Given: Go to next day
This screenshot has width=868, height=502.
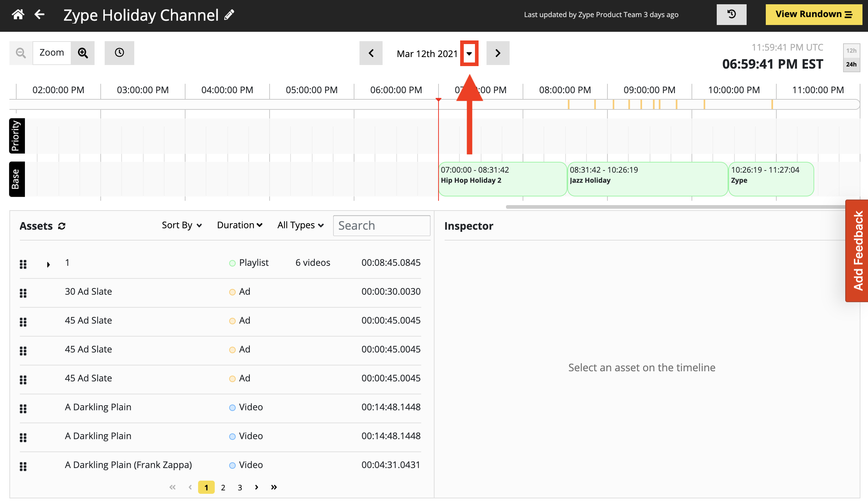Looking at the screenshot, I should pos(498,53).
